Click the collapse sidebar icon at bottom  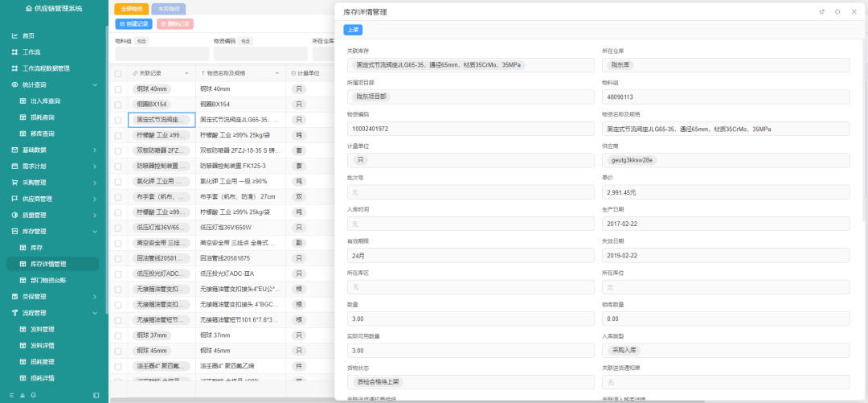[96, 396]
